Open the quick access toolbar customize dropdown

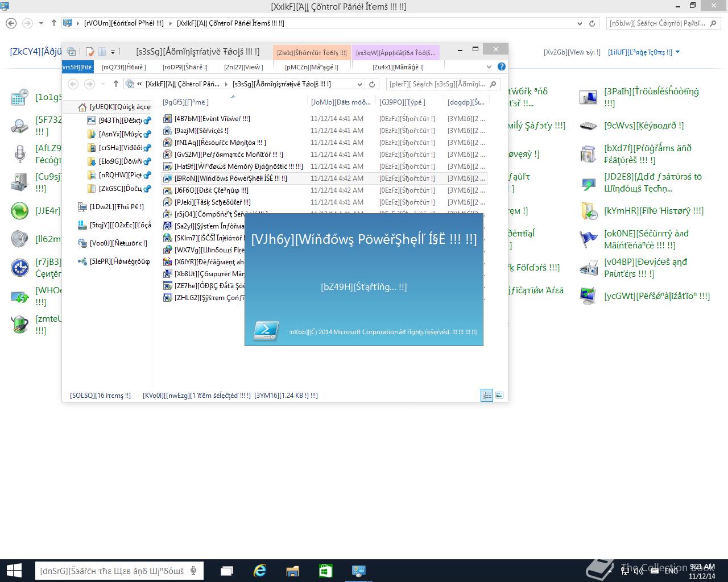click(113, 52)
